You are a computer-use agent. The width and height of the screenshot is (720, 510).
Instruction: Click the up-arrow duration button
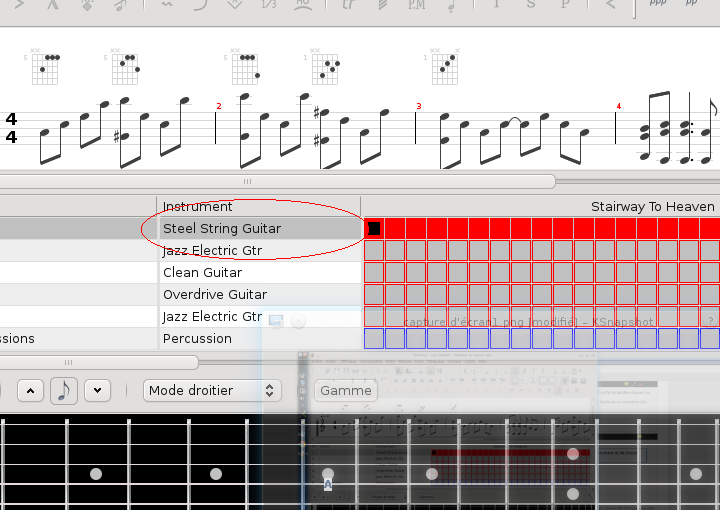pos(30,391)
